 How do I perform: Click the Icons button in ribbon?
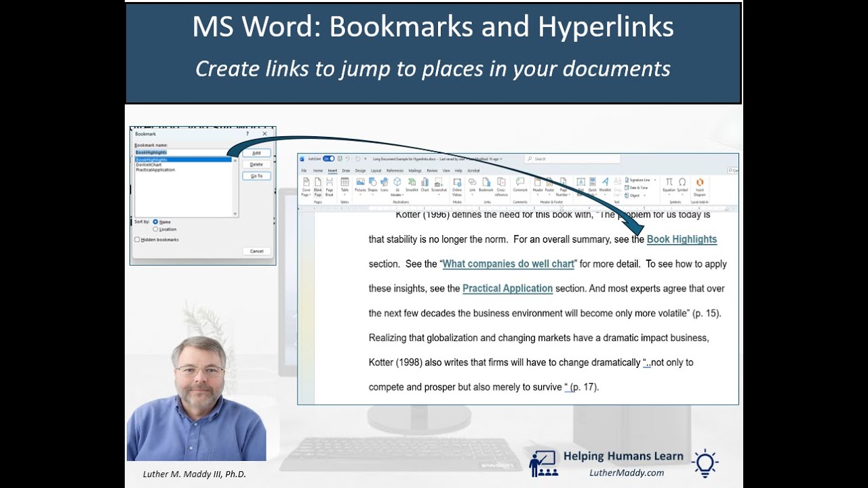384,185
